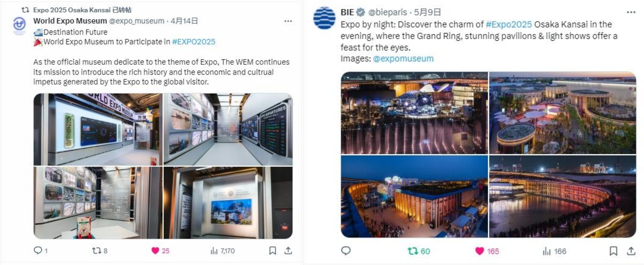Bookmark the BIE Expo by night post
Screen dimensions: 644x265
click(614, 251)
